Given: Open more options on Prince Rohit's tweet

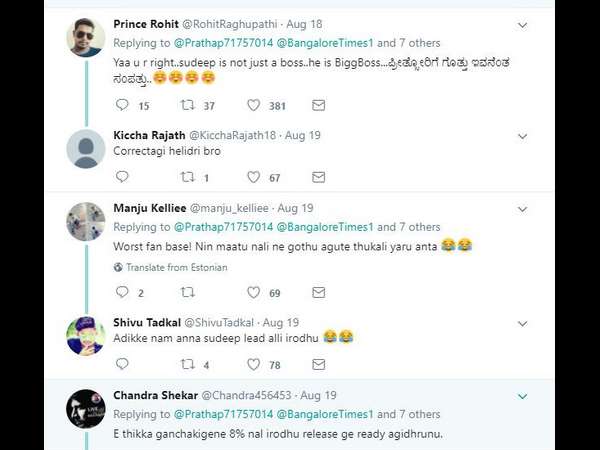Looking at the screenshot, I should pyautogui.click(x=522, y=24).
